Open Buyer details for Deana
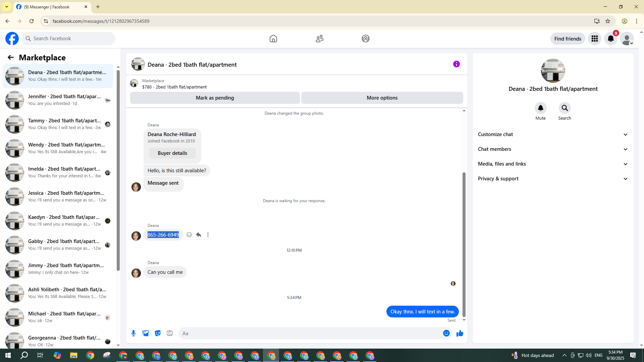 point(172,153)
